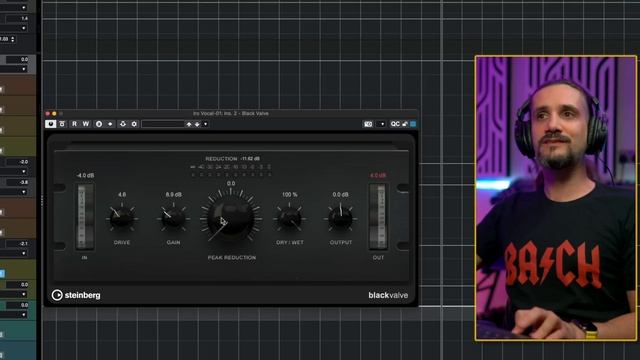Viewport: 640px width, 360px height.
Task: Enable Read automation (R) in plugin toolbar
Action: click(x=74, y=124)
